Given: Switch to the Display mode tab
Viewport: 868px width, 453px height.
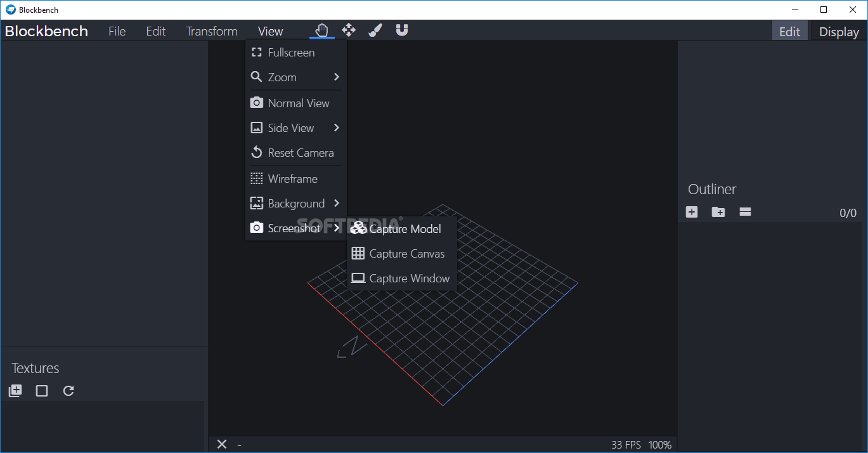Looking at the screenshot, I should pyautogui.click(x=839, y=31).
